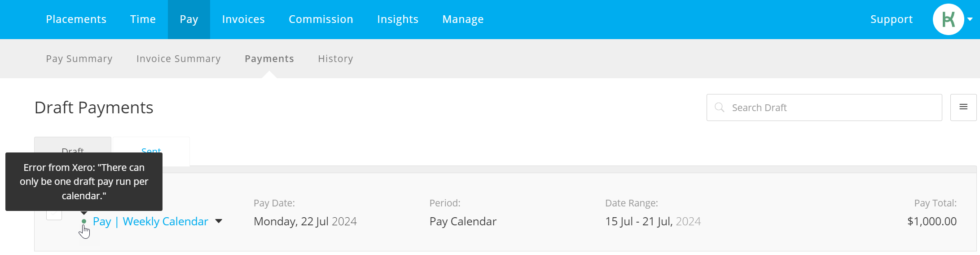Open the Insights menu
Image resolution: width=980 pixels, height=255 pixels.
click(x=398, y=19)
